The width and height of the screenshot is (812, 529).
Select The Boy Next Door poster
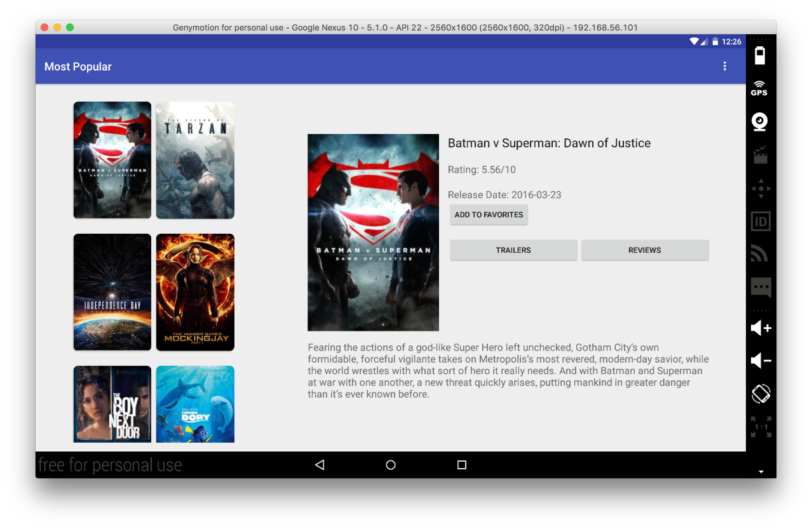pos(112,404)
